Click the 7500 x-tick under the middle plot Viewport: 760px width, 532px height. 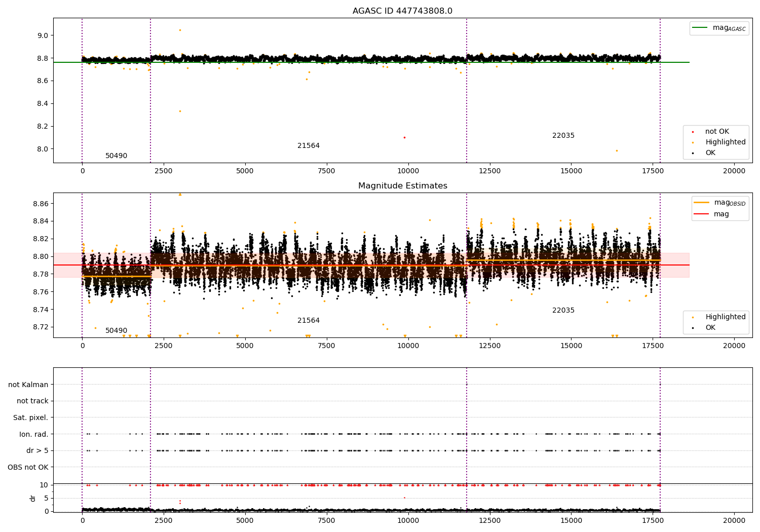coord(326,346)
